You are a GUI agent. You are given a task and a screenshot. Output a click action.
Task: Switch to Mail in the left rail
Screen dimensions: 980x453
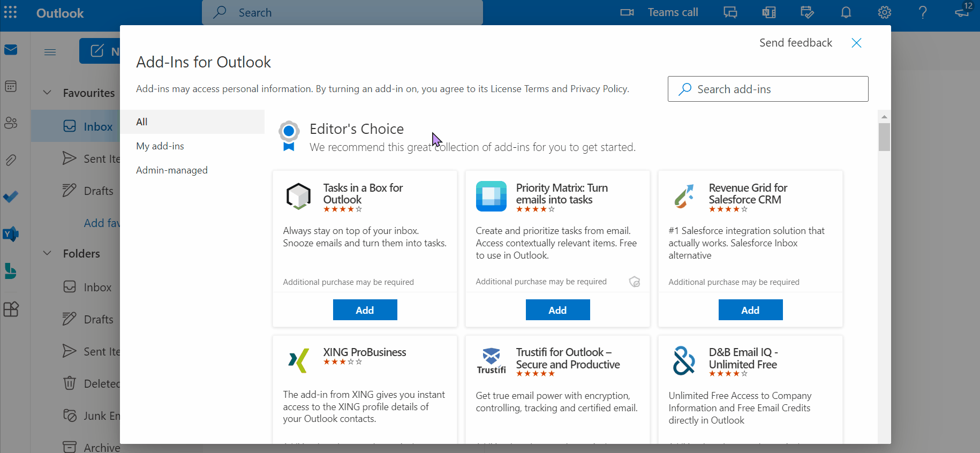pos(11,50)
